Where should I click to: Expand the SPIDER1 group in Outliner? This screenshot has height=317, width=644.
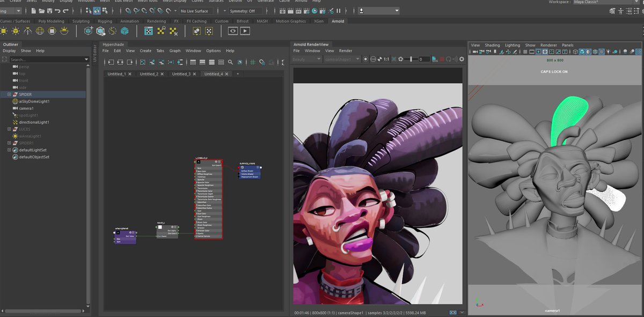click(9, 143)
